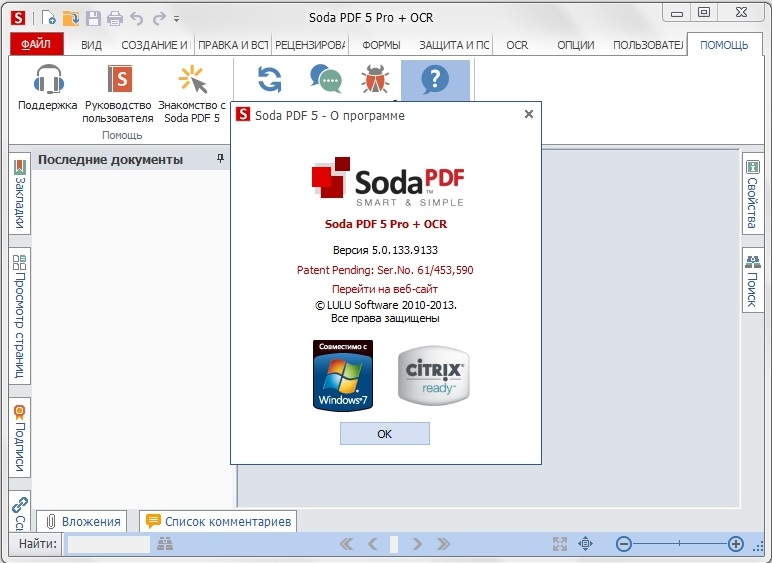Click OK in the about dialog
772x563 pixels.
(385, 434)
